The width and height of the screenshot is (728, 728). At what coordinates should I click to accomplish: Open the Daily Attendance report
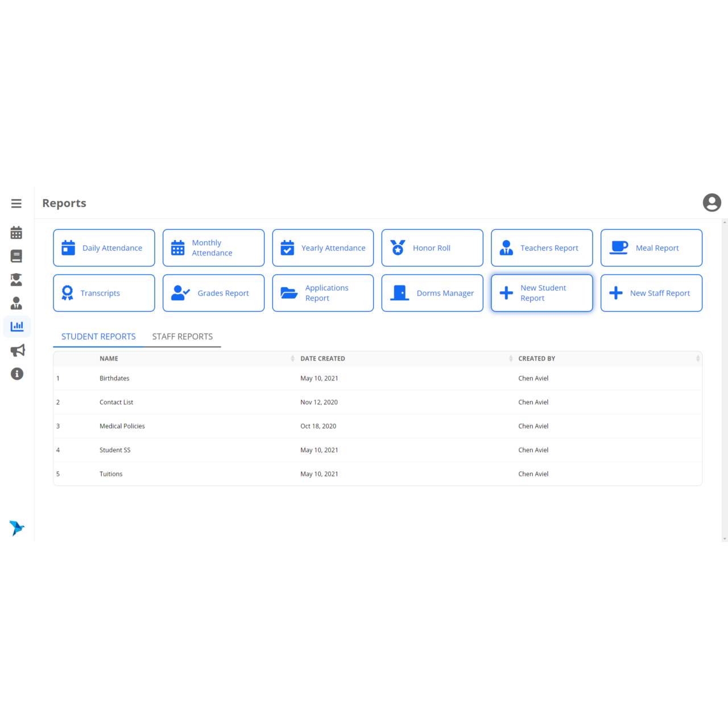click(104, 248)
